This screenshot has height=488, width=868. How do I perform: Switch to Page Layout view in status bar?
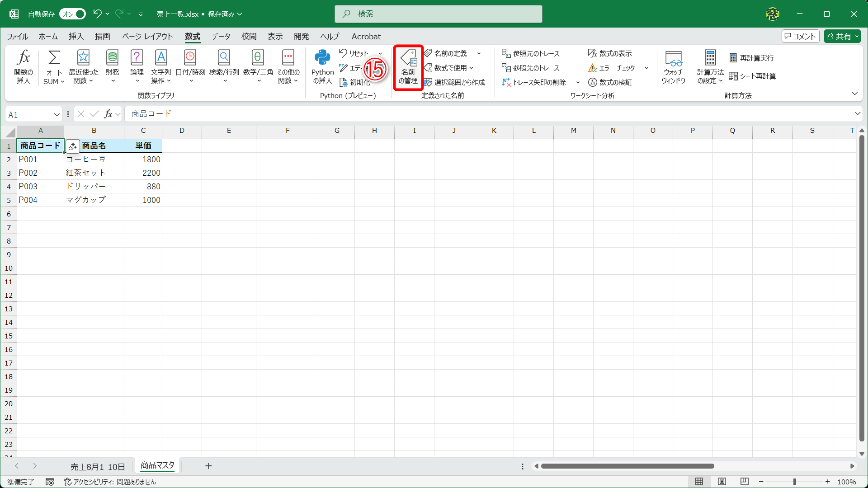[722, 482]
